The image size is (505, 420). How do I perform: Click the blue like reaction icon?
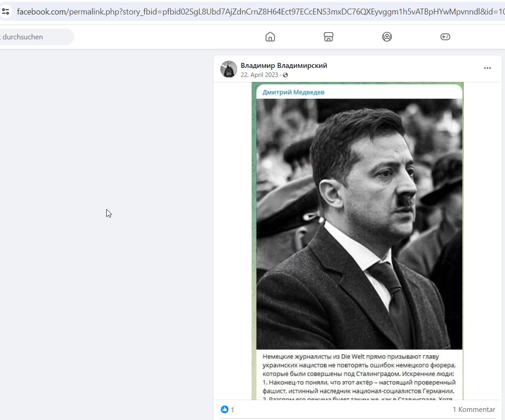[x=224, y=410]
